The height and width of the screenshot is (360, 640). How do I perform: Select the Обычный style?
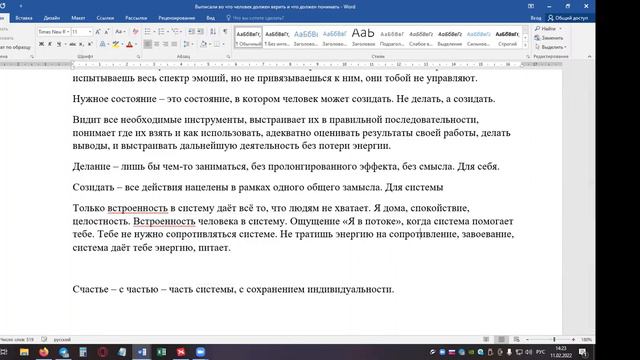(x=248, y=38)
